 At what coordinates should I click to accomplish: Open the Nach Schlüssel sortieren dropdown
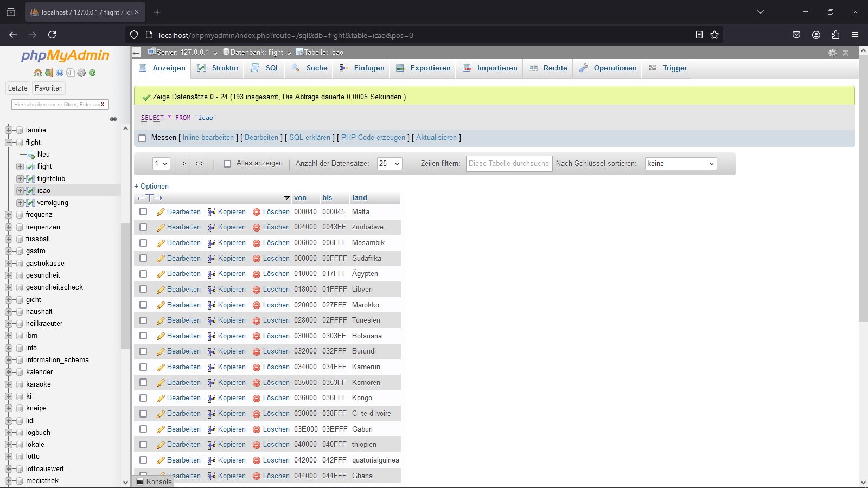pyautogui.click(x=681, y=164)
